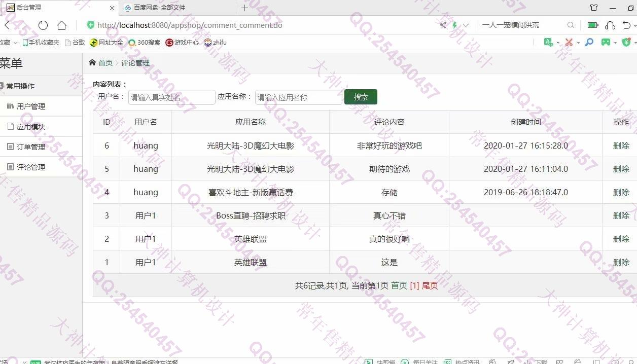
Task: Open 网址大全 bookmark
Action: point(107,43)
